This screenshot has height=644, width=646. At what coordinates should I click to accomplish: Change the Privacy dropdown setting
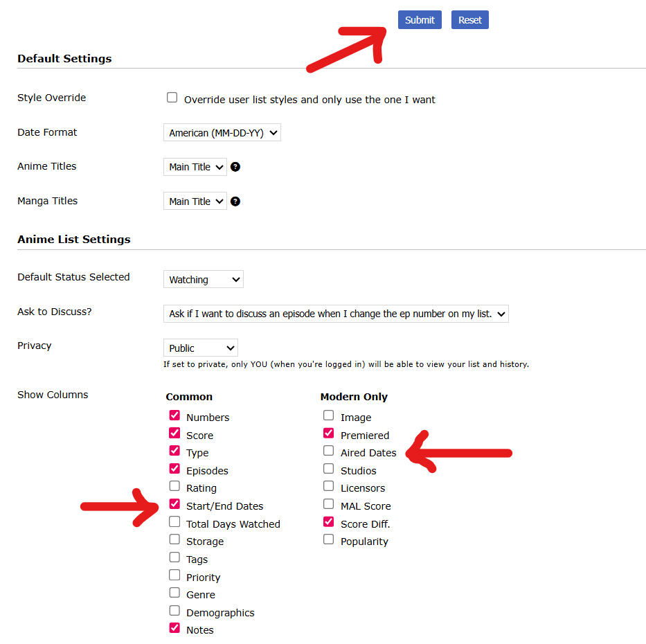pyautogui.click(x=200, y=348)
